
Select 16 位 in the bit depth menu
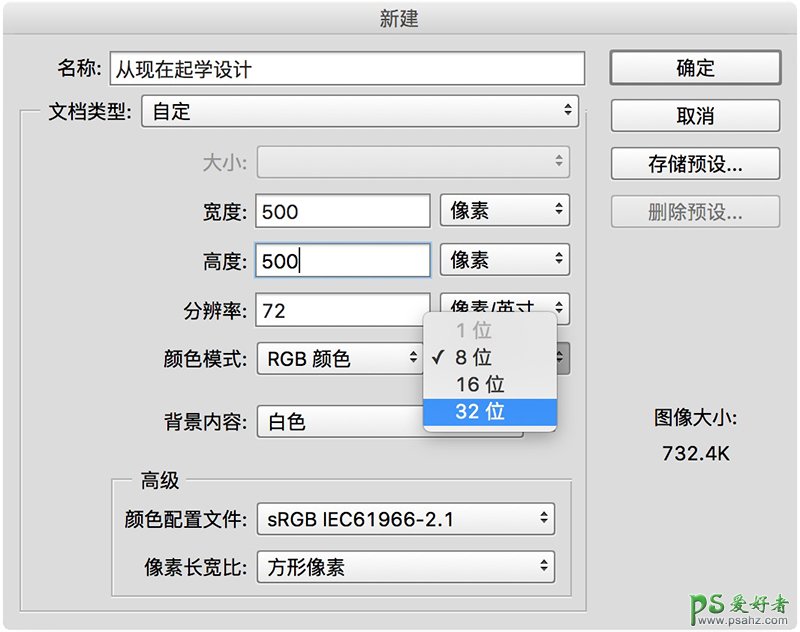(x=490, y=385)
